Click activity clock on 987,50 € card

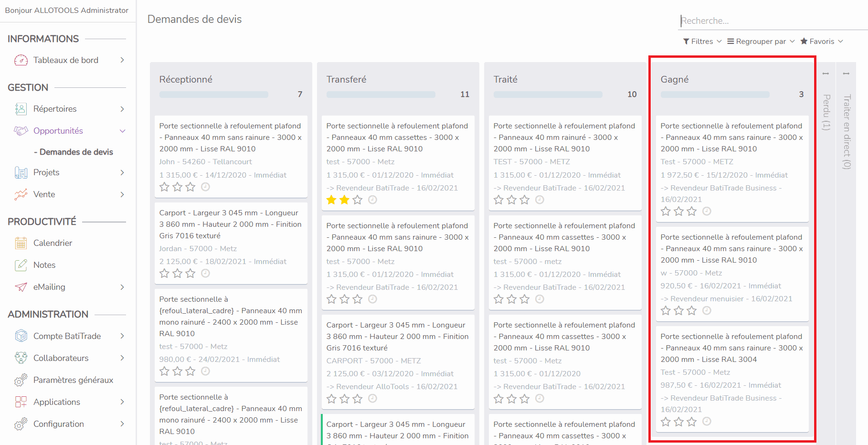click(x=707, y=421)
